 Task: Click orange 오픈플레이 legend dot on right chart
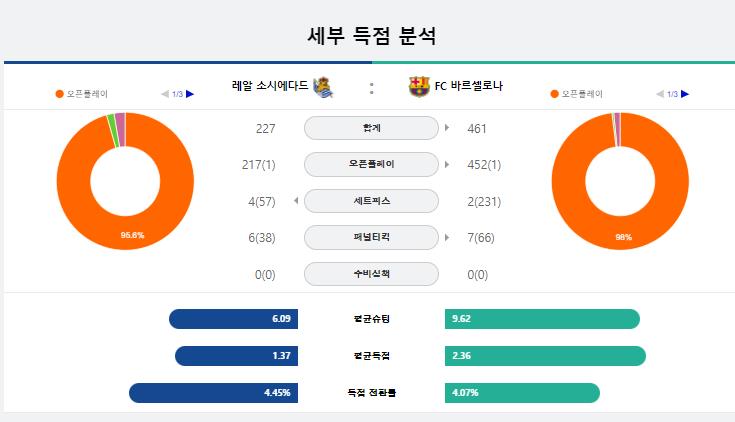pyautogui.click(x=555, y=94)
